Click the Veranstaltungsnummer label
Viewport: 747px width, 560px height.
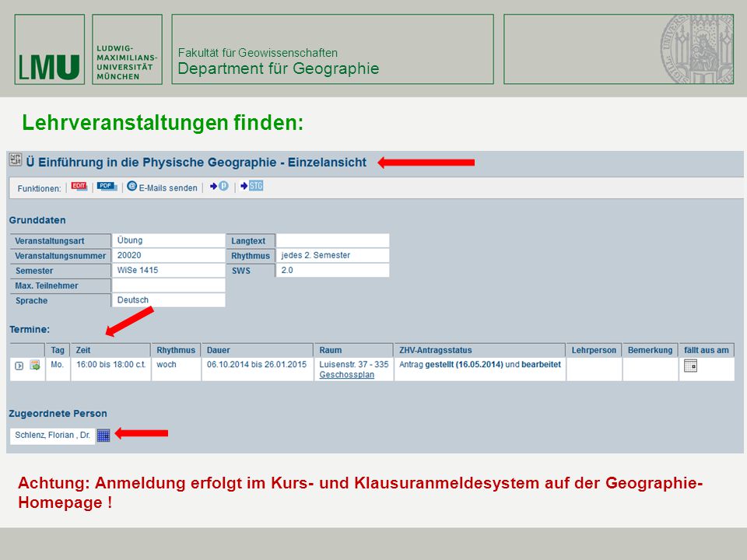pos(60,256)
